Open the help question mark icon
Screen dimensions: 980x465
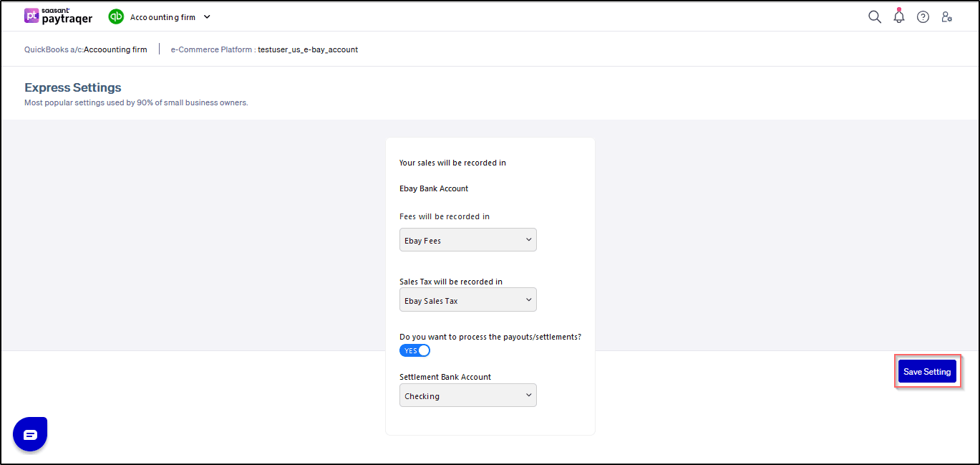click(923, 17)
